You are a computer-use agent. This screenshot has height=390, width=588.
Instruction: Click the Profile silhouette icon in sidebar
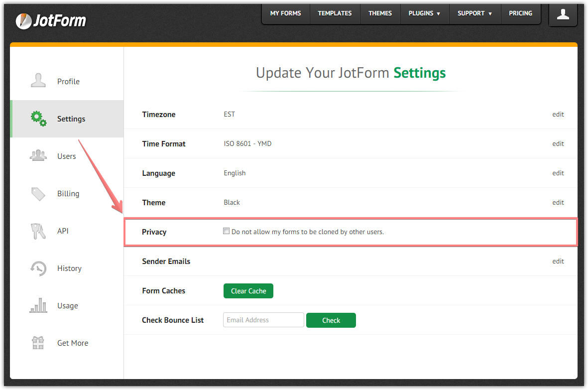click(x=38, y=81)
